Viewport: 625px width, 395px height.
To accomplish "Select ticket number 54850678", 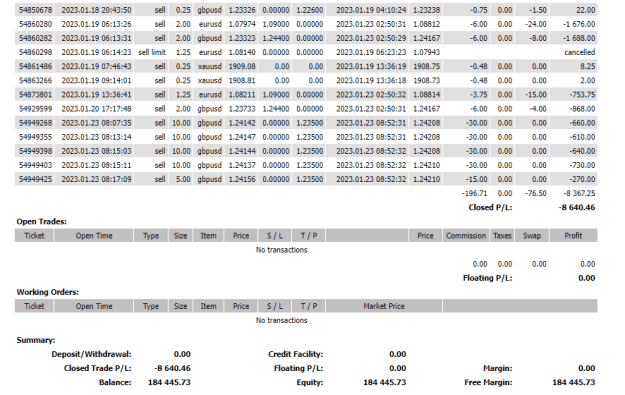I will coord(35,10).
